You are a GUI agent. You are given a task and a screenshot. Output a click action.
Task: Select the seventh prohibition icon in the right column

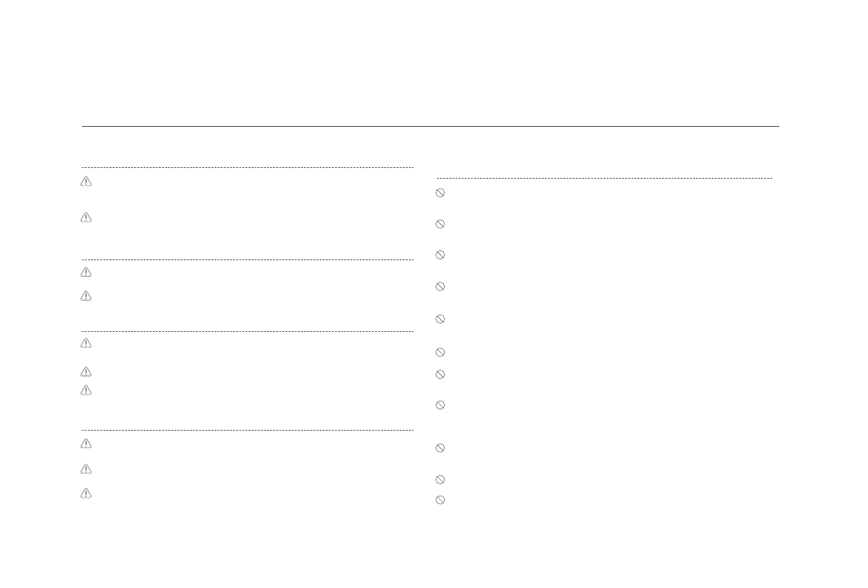(x=441, y=374)
